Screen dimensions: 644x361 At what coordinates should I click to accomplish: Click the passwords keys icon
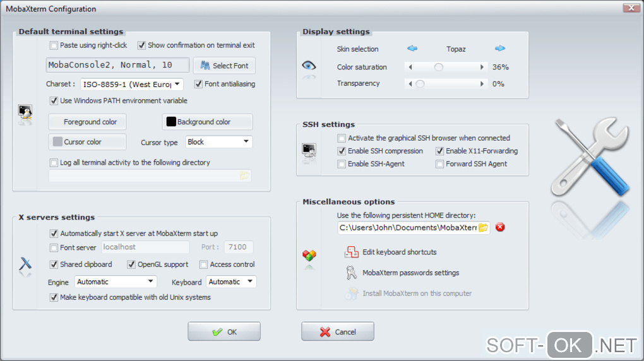(x=351, y=273)
